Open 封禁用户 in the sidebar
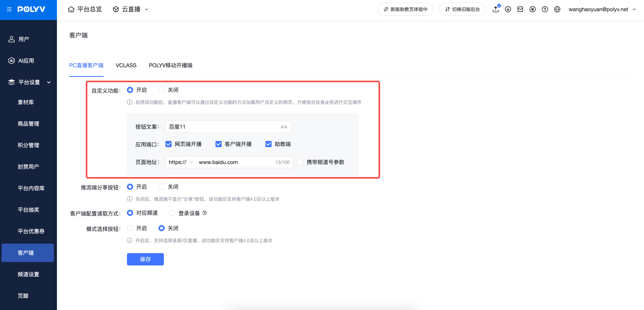Viewport: 644px width, 310px height. (x=28, y=167)
